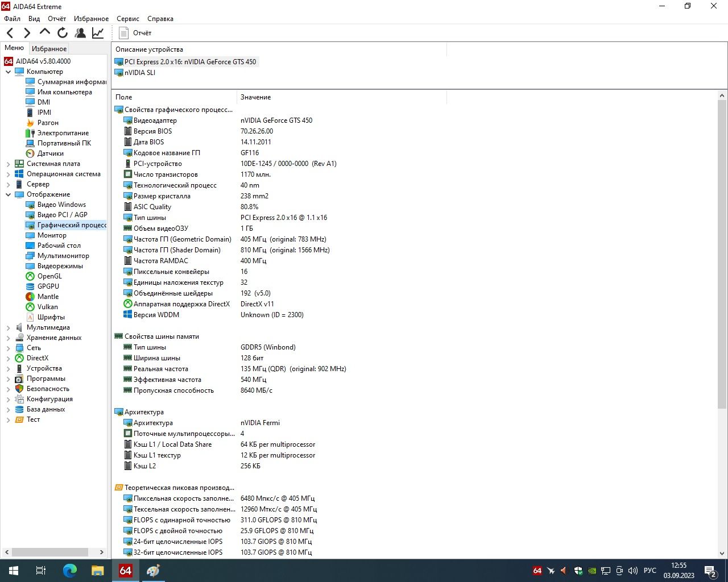Select the PCI Express GeForce GTS 450 device

[x=185, y=62]
